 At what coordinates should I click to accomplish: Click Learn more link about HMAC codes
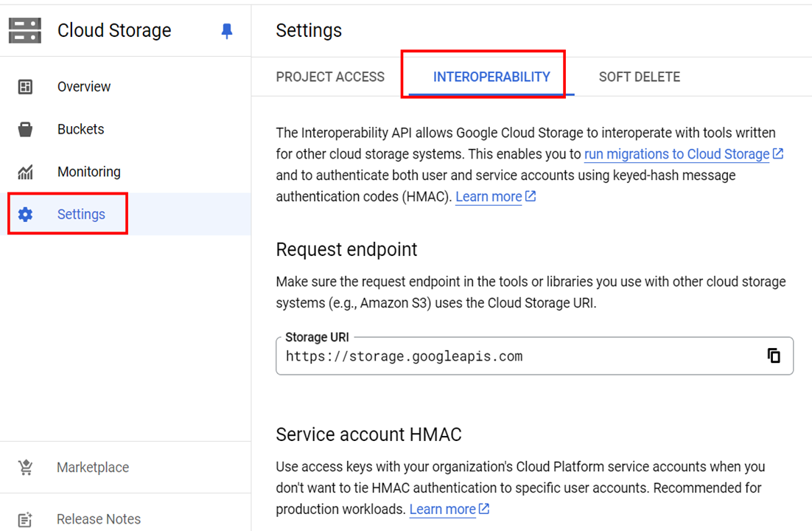[489, 197]
